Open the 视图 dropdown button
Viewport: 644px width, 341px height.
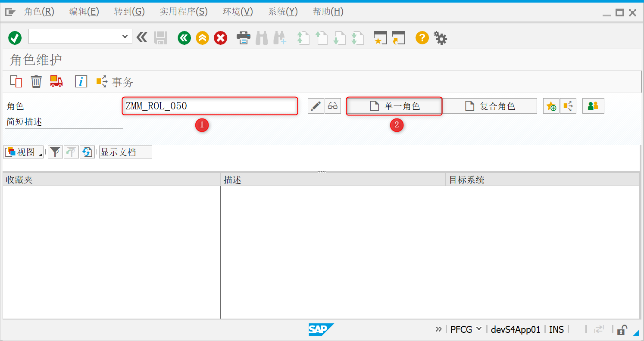click(x=23, y=152)
